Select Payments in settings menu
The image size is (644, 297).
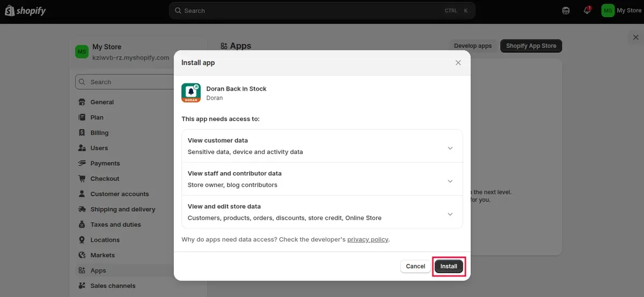[105, 164]
